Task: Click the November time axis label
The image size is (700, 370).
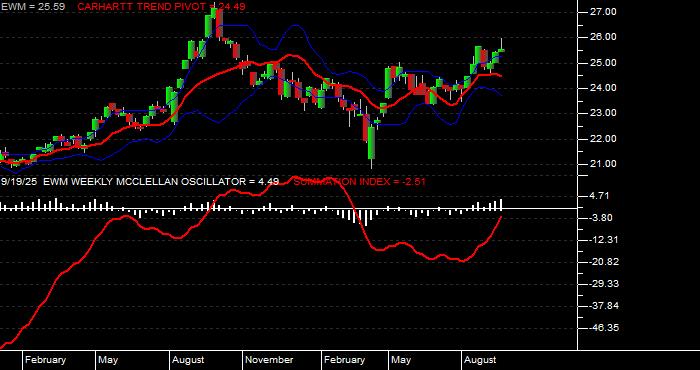Action: (x=270, y=360)
